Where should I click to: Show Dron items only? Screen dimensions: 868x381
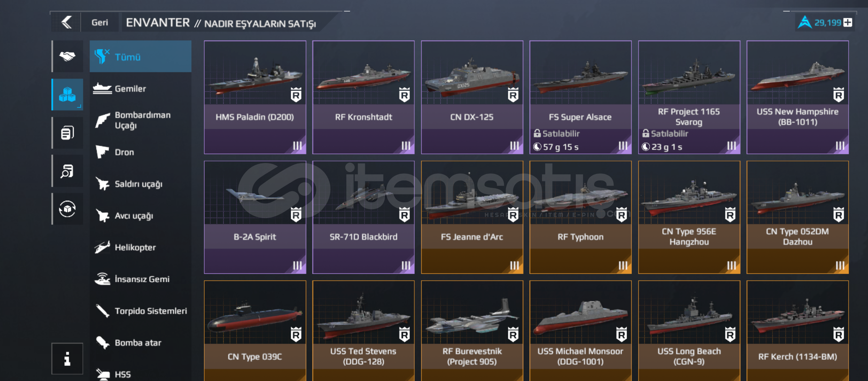[140, 152]
